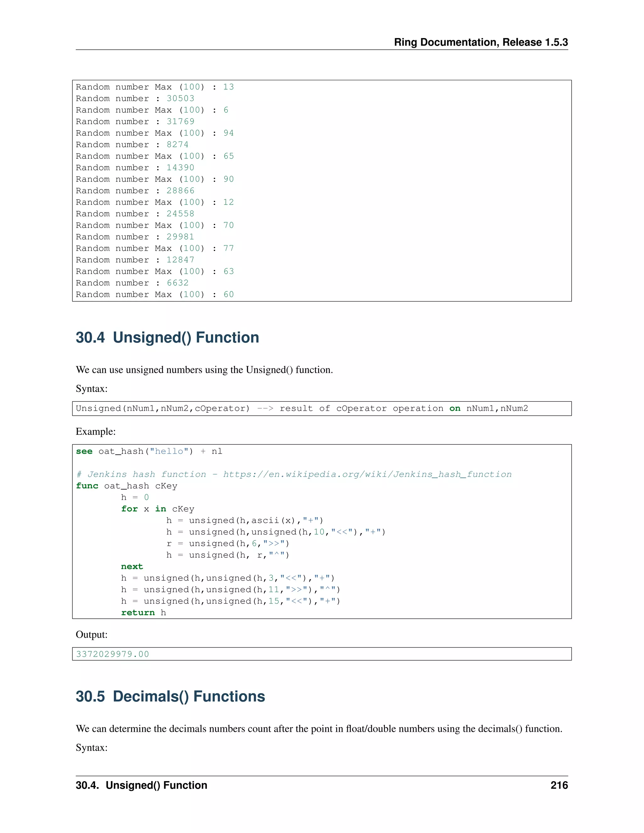Click the output value 3372029979.00
The image size is (644, 833).
(113, 654)
